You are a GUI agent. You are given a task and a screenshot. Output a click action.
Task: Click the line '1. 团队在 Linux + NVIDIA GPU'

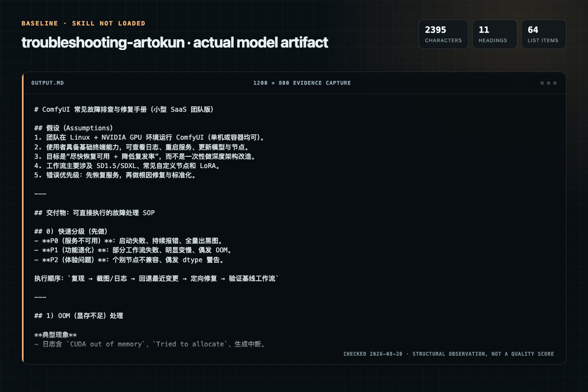(x=150, y=137)
